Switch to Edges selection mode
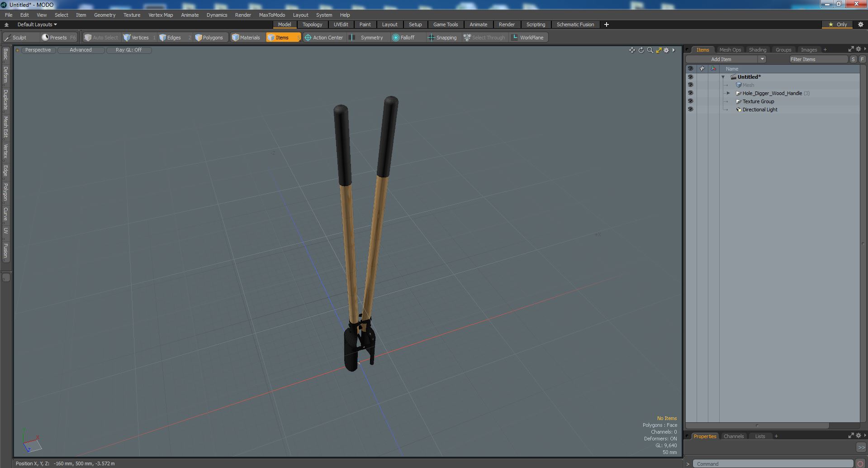Viewport: 868px width, 468px height. click(x=175, y=38)
